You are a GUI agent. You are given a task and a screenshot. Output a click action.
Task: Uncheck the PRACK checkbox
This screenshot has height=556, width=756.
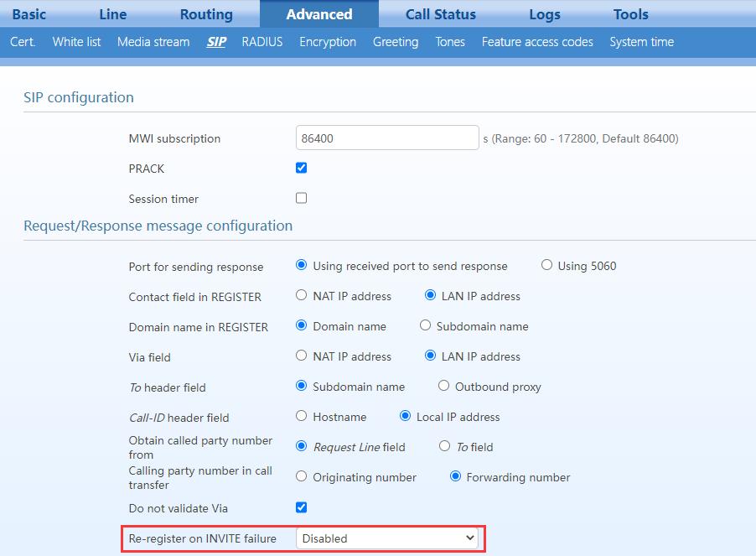302,168
